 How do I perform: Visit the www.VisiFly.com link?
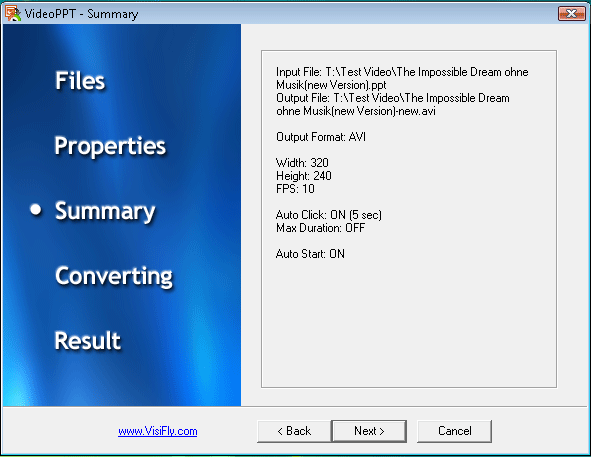(158, 431)
